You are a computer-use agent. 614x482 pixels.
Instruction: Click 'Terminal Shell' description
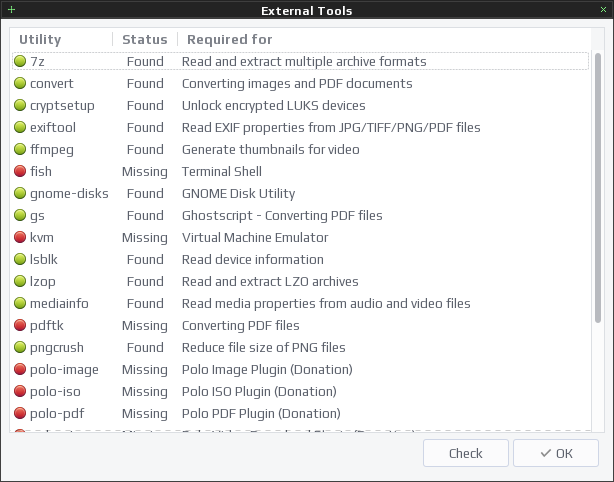click(222, 171)
